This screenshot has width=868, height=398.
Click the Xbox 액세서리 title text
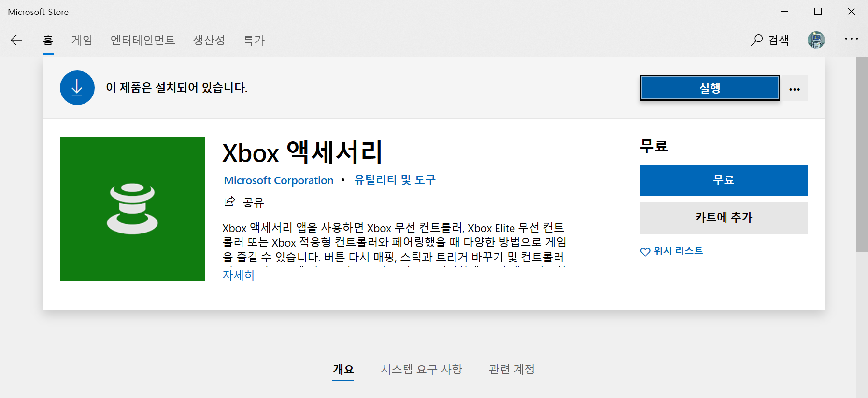pyautogui.click(x=302, y=152)
